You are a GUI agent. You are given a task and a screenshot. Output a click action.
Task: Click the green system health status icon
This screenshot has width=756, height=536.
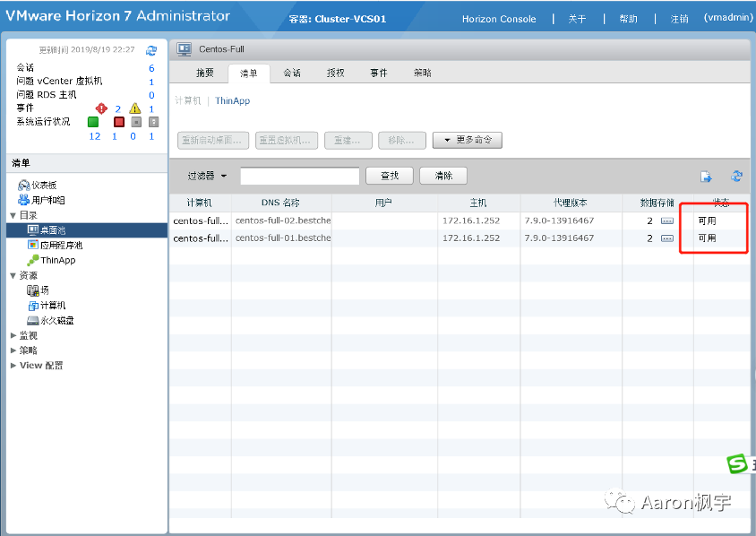click(93, 122)
